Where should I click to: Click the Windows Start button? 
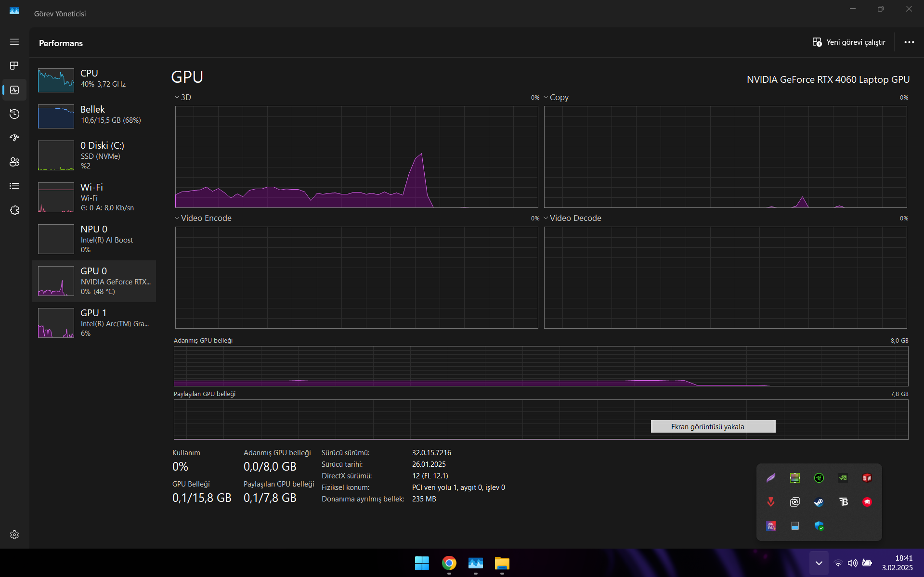[x=422, y=563]
